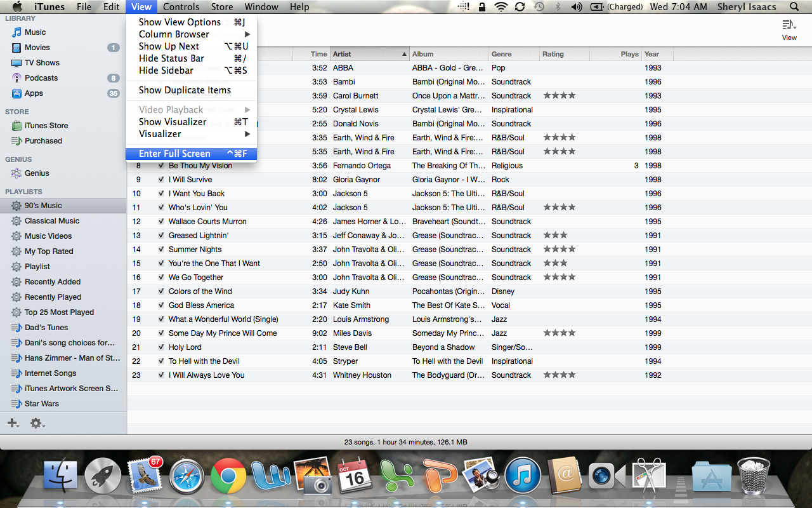The height and width of the screenshot is (508, 812).
Task: Open Safari from the Dock
Action: (187, 476)
